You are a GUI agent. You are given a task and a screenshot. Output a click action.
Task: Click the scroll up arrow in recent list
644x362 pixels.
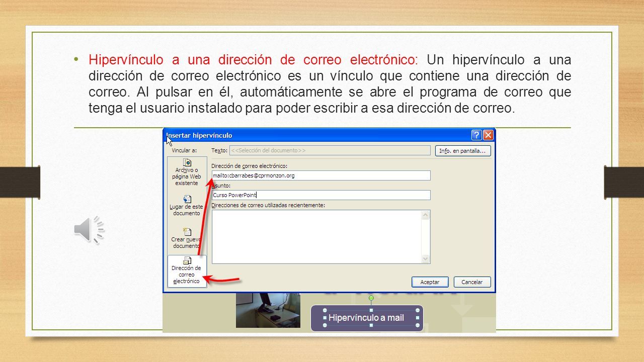(426, 215)
